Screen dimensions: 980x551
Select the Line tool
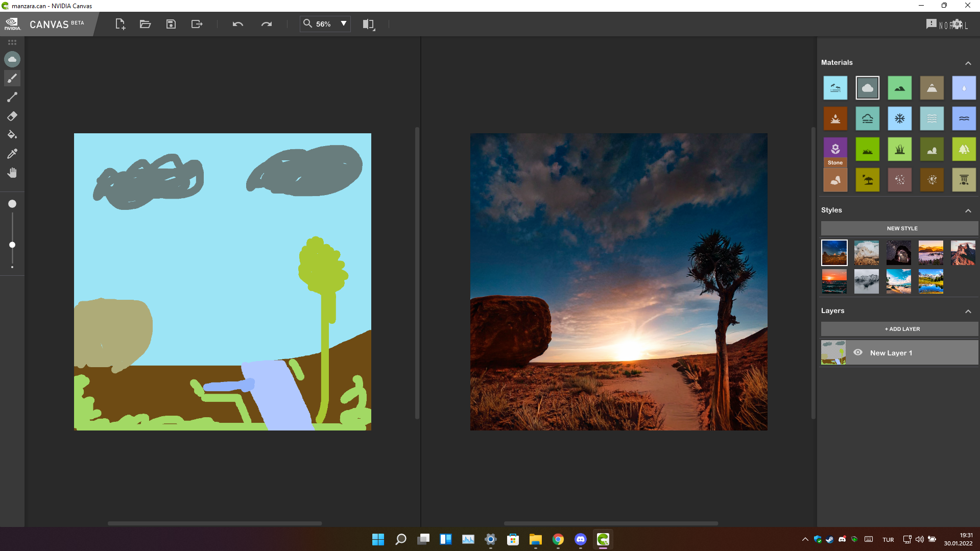tap(12, 97)
